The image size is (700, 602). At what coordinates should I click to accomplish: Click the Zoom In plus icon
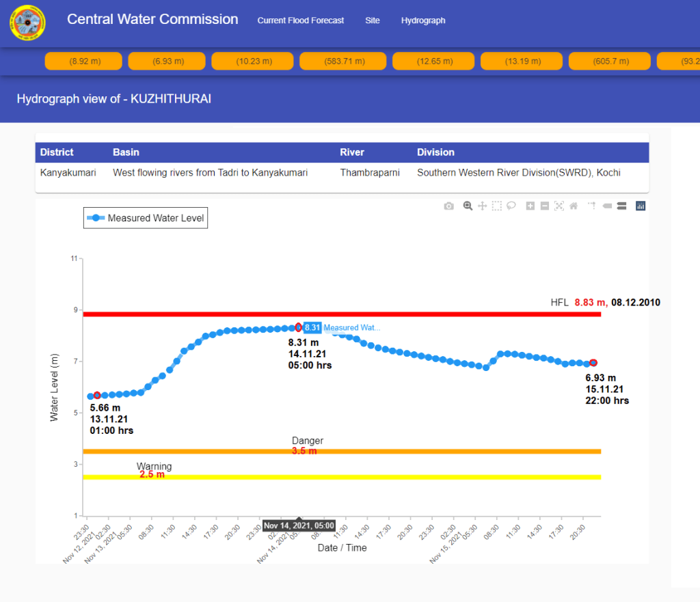coord(530,206)
